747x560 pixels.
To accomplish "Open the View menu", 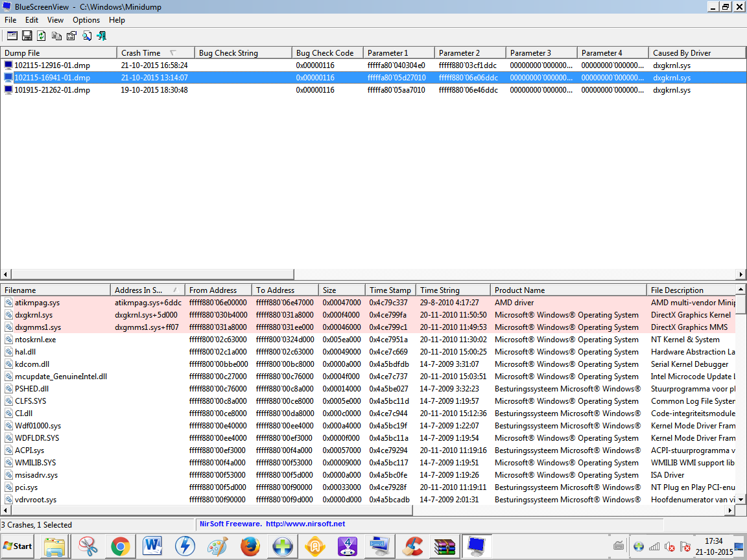I will tap(55, 20).
